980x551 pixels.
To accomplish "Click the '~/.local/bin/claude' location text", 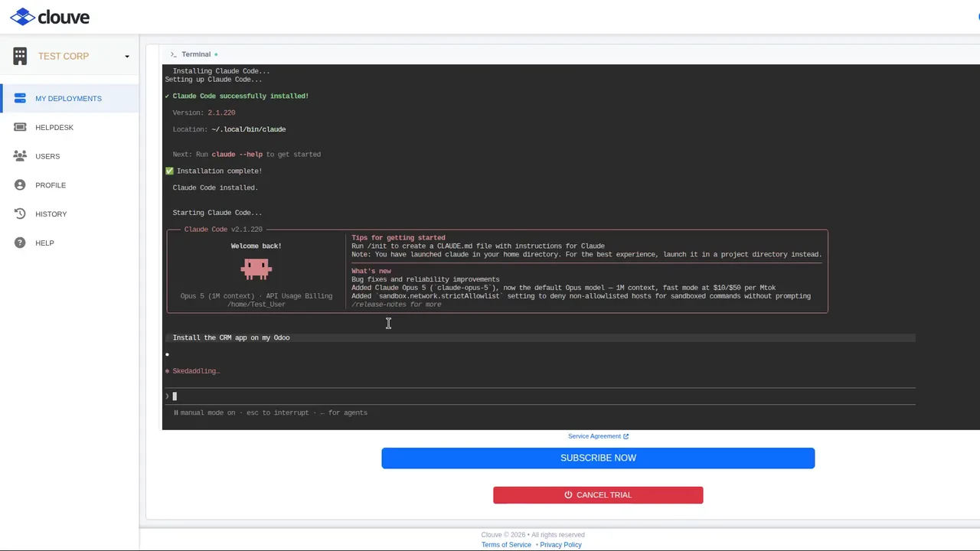I will [x=249, y=129].
